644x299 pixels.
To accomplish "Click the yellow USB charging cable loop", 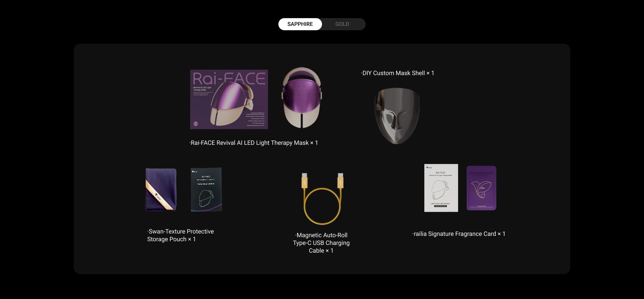I will pyautogui.click(x=322, y=207).
